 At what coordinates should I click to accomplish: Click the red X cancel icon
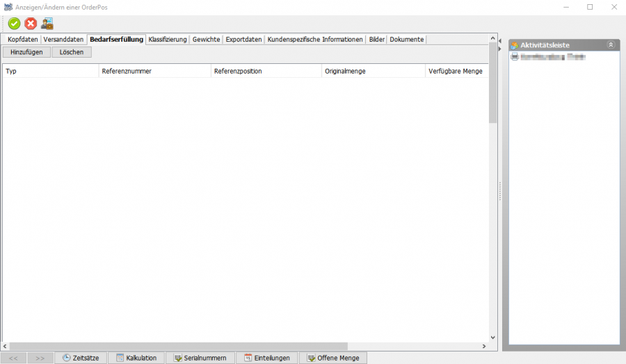[x=31, y=24]
